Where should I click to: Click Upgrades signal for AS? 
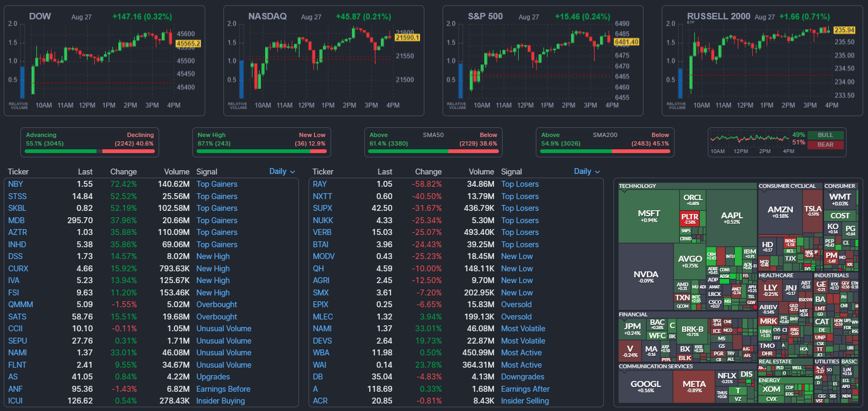click(213, 377)
